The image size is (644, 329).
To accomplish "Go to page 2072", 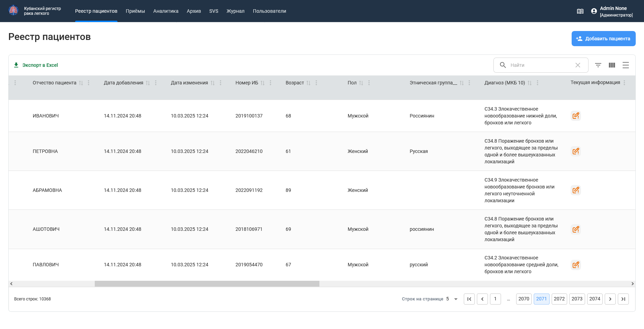I will [x=559, y=299].
